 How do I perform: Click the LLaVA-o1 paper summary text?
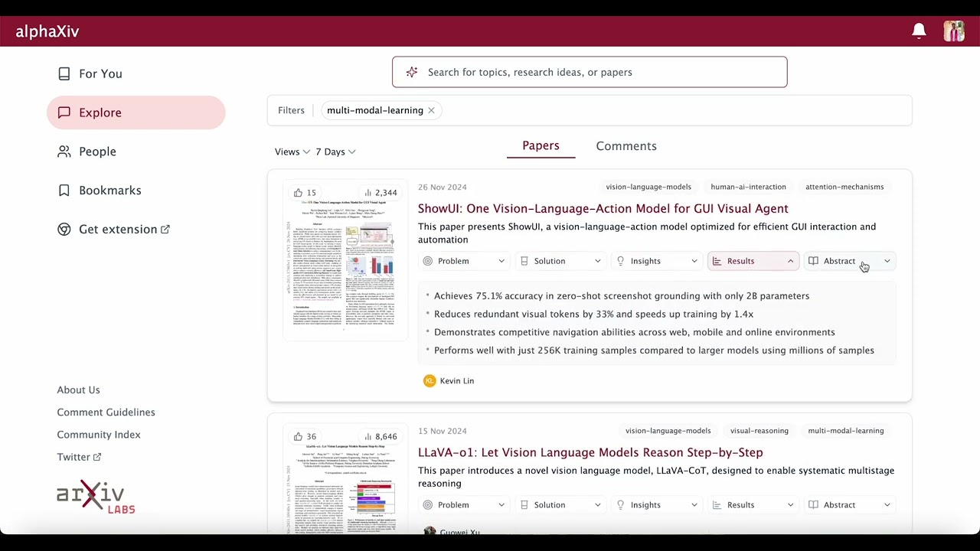click(656, 477)
